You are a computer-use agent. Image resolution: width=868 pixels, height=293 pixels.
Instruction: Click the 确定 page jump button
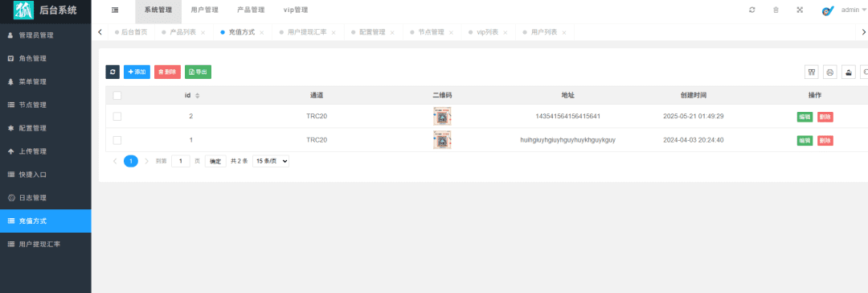[215, 162]
